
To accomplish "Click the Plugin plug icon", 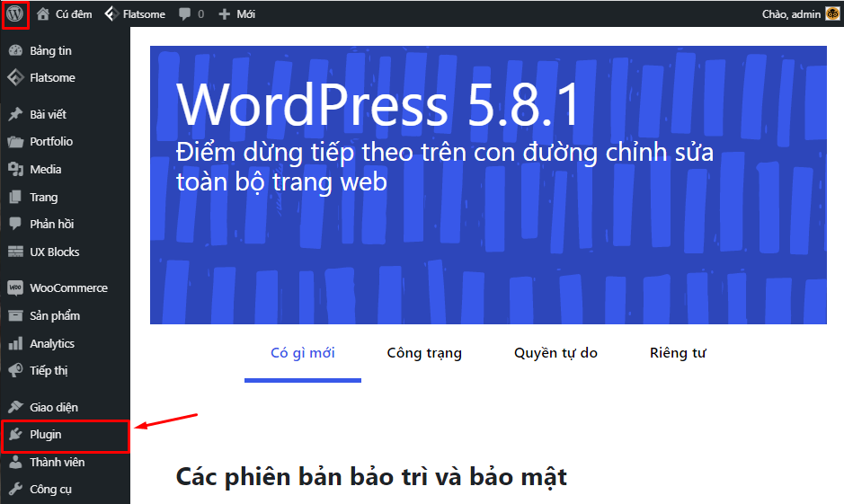I will [x=15, y=434].
